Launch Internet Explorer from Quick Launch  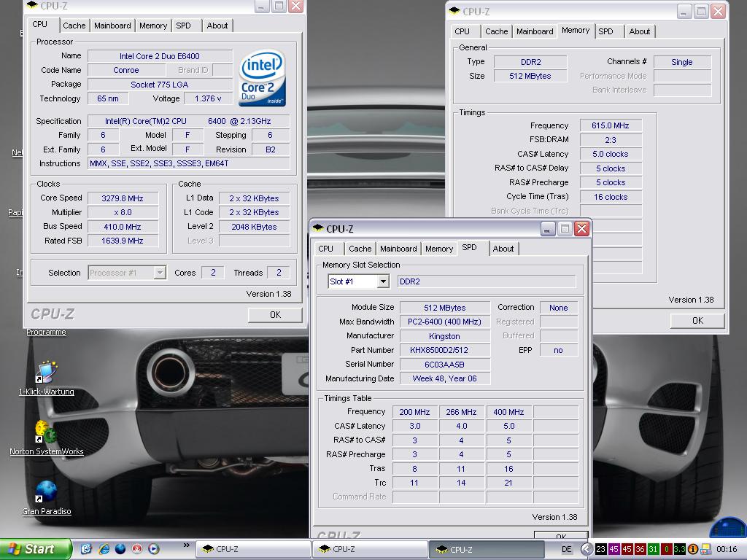click(104, 549)
